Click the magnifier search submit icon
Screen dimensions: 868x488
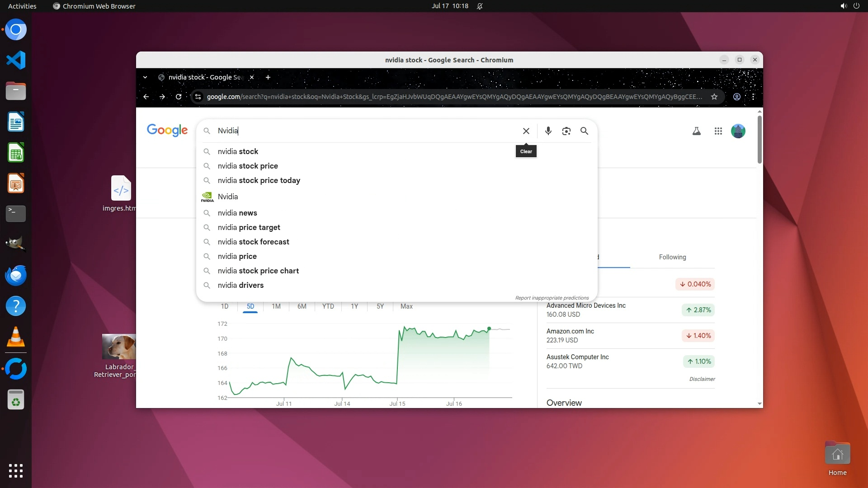pyautogui.click(x=584, y=131)
